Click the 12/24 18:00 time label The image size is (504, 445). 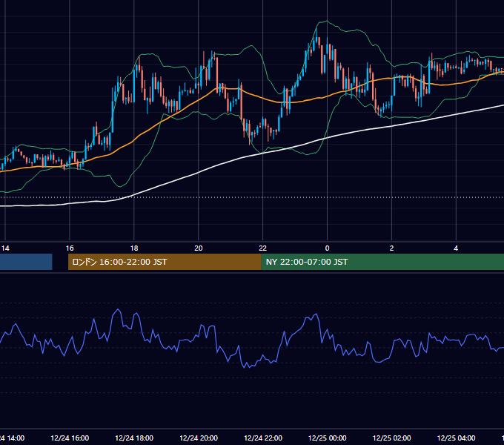coord(134,438)
